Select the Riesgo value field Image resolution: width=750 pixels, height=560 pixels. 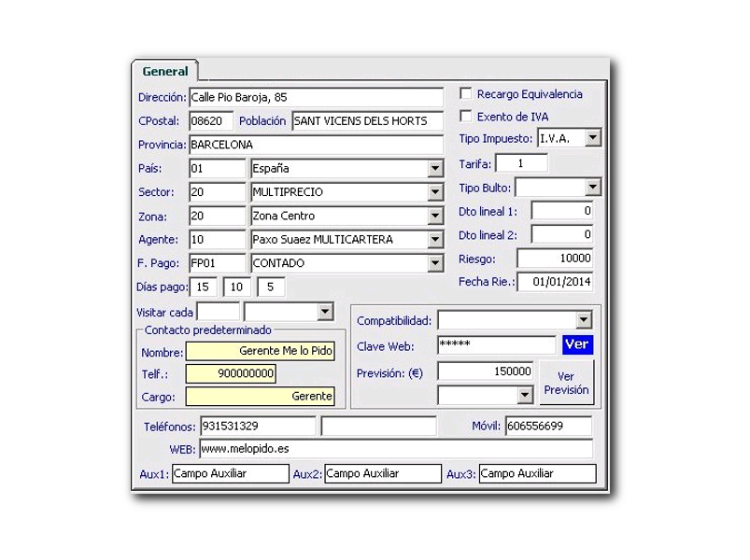point(555,259)
